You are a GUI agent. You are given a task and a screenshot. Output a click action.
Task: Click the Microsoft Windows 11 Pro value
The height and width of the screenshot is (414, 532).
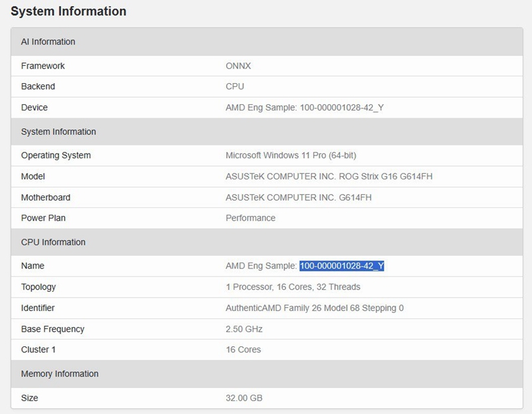291,155
